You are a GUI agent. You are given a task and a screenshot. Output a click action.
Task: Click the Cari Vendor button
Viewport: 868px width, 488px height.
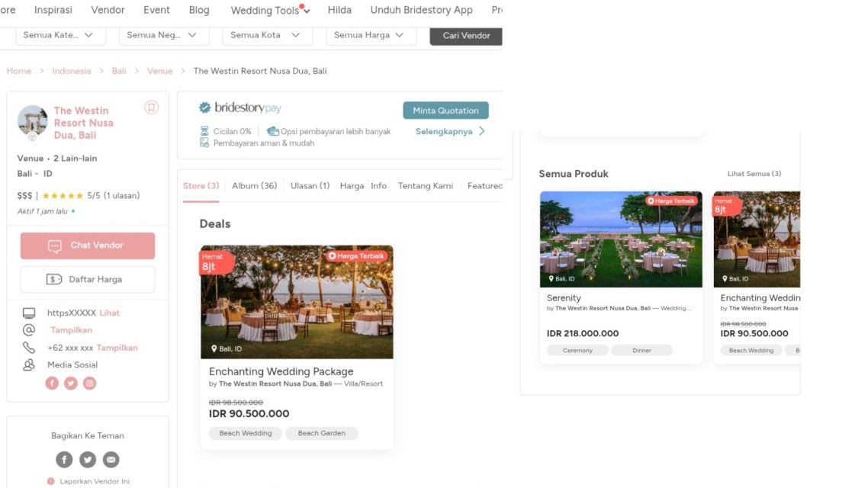[x=466, y=35]
